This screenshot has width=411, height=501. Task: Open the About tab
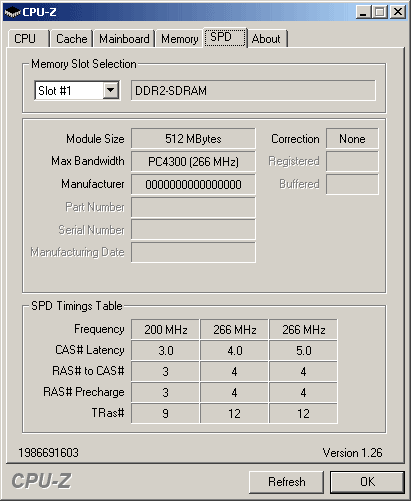point(267,39)
